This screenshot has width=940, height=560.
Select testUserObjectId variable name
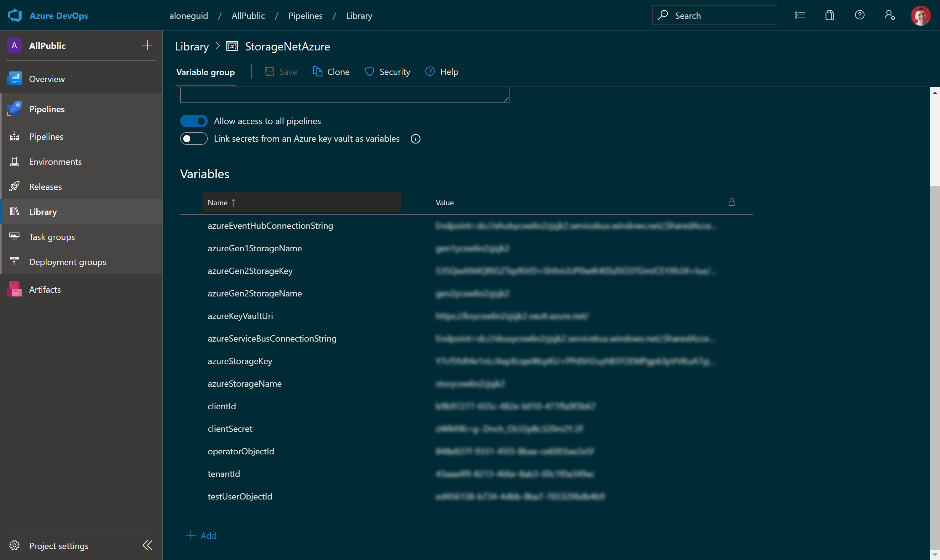[239, 496]
